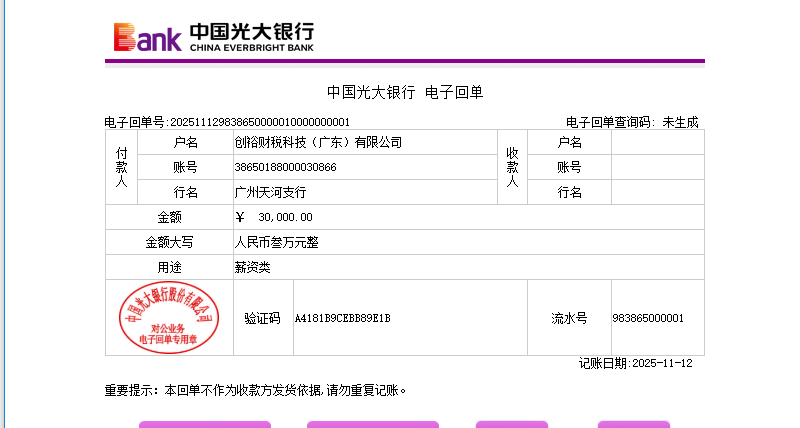The width and height of the screenshot is (800, 428).
Task: Click payer name 创裕财税科技（广东）有限公司
Action: (x=318, y=142)
